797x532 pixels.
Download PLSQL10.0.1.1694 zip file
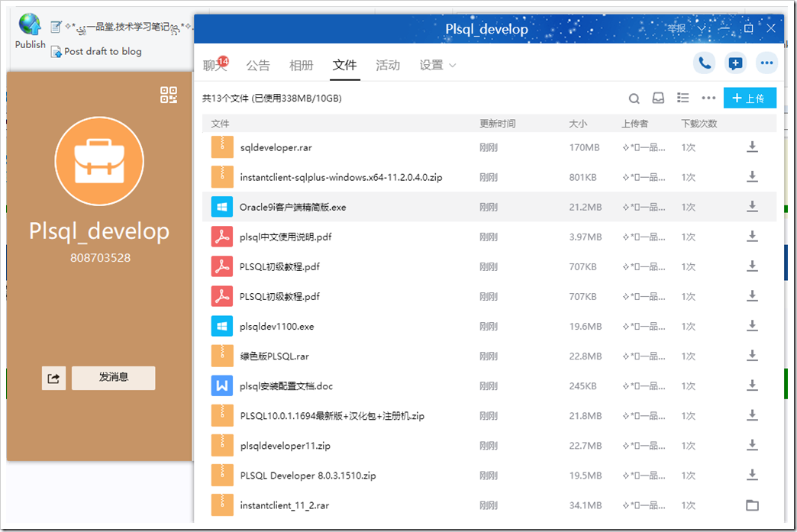(x=752, y=416)
